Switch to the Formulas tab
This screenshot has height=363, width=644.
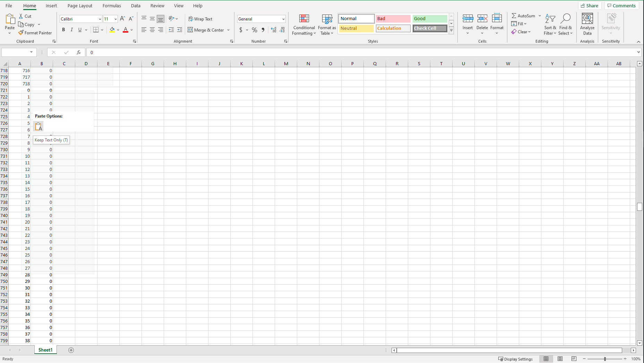pyautogui.click(x=112, y=6)
